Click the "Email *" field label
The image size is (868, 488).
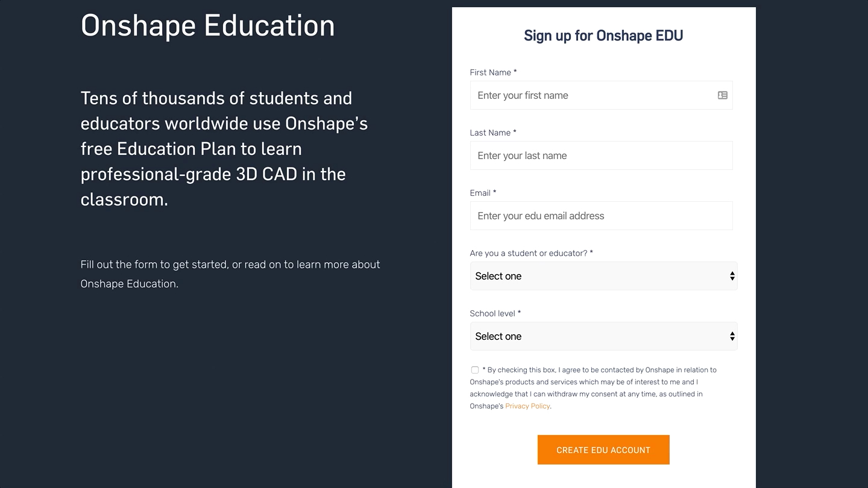pyautogui.click(x=483, y=193)
